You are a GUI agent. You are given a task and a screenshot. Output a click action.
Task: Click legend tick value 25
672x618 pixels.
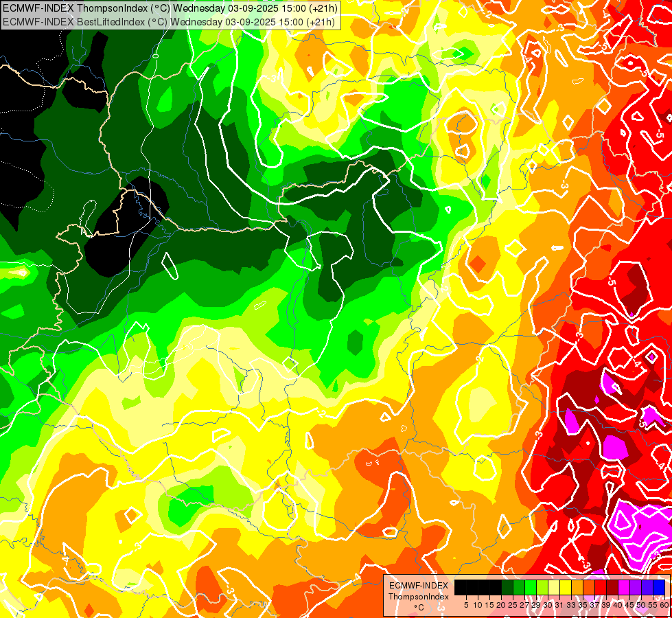[x=513, y=605]
